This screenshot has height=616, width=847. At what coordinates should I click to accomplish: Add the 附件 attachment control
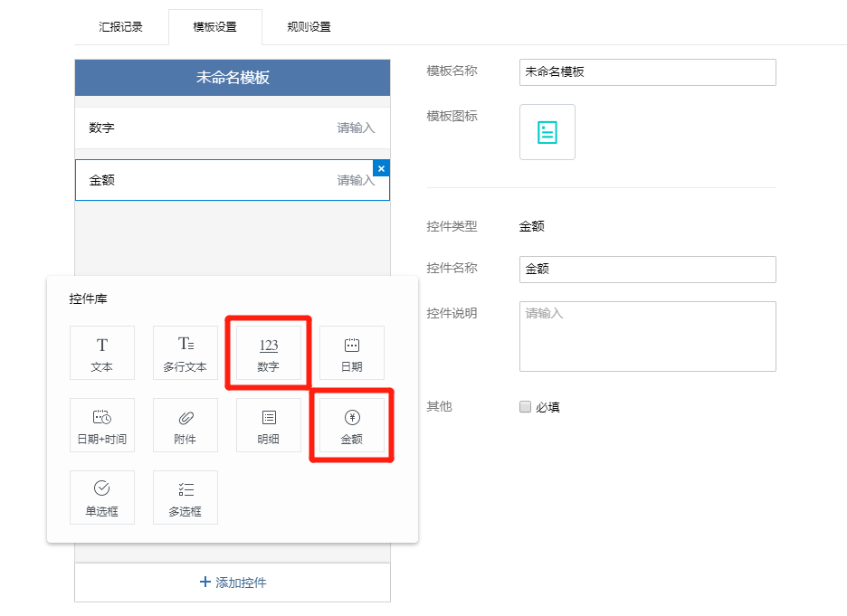click(x=186, y=425)
